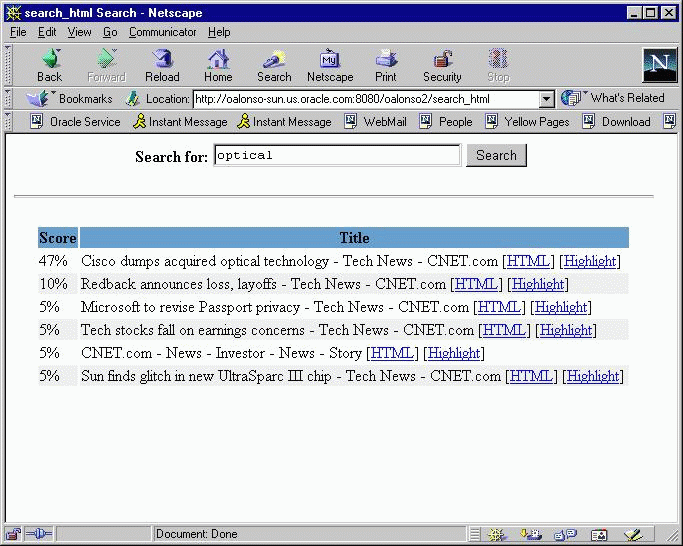Screen dimensions: 683x546
Task: Click the Location URL address field
Action: pos(366,99)
